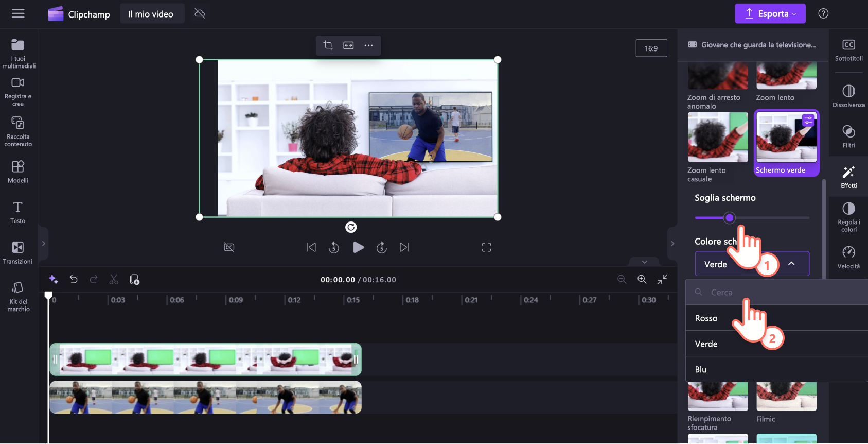Rewind five seconds

click(334, 247)
